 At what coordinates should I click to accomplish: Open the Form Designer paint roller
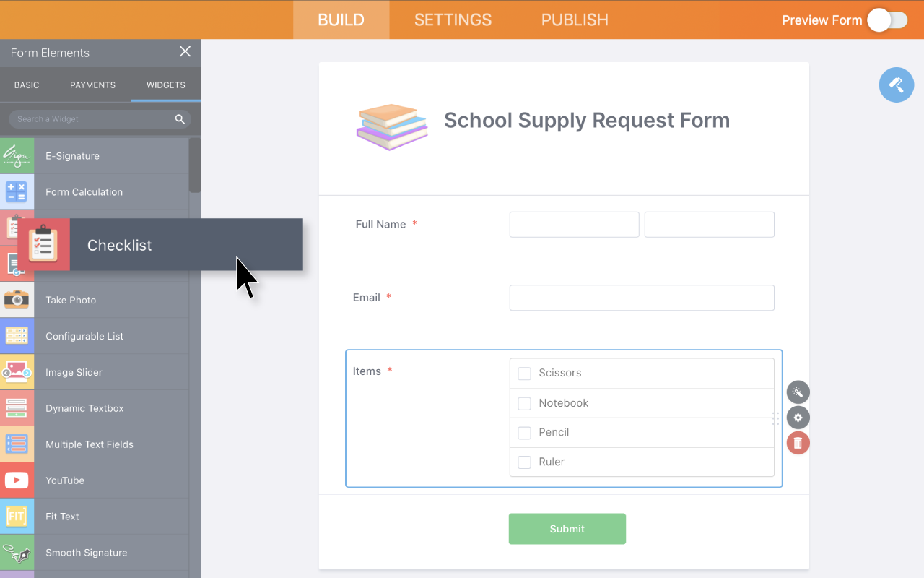[x=896, y=85]
